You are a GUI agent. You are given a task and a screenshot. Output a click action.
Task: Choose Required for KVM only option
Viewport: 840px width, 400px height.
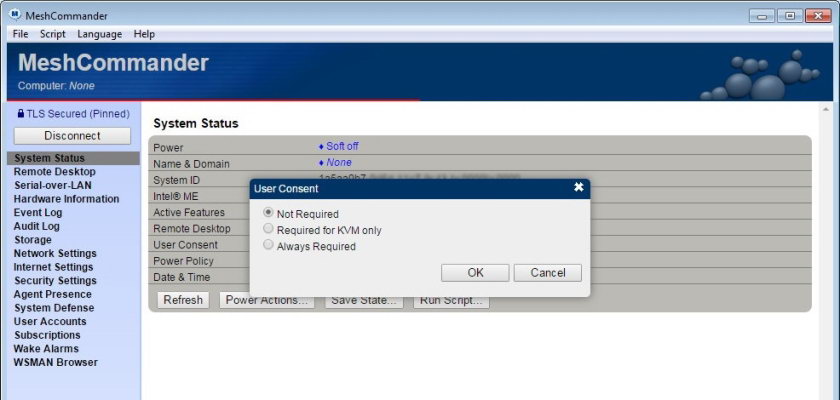pyautogui.click(x=268, y=229)
